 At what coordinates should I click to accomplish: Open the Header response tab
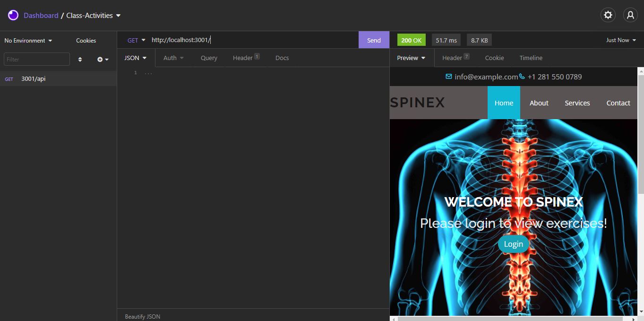tap(452, 58)
